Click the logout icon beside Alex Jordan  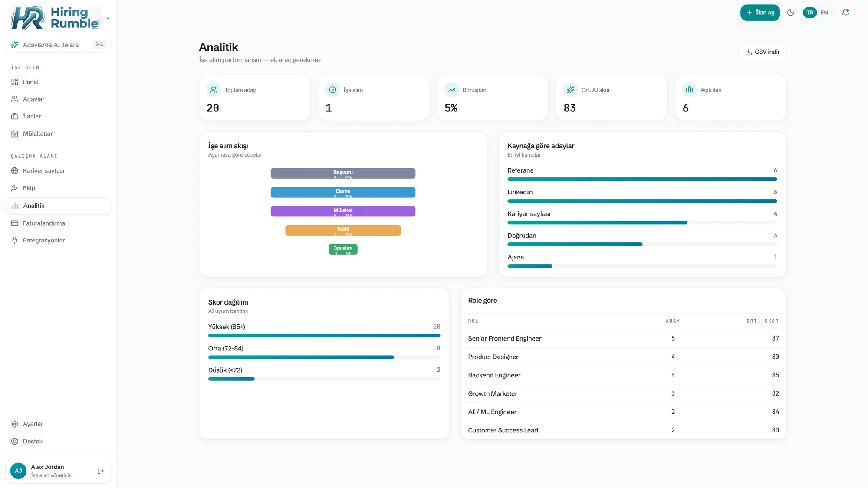coord(101,471)
